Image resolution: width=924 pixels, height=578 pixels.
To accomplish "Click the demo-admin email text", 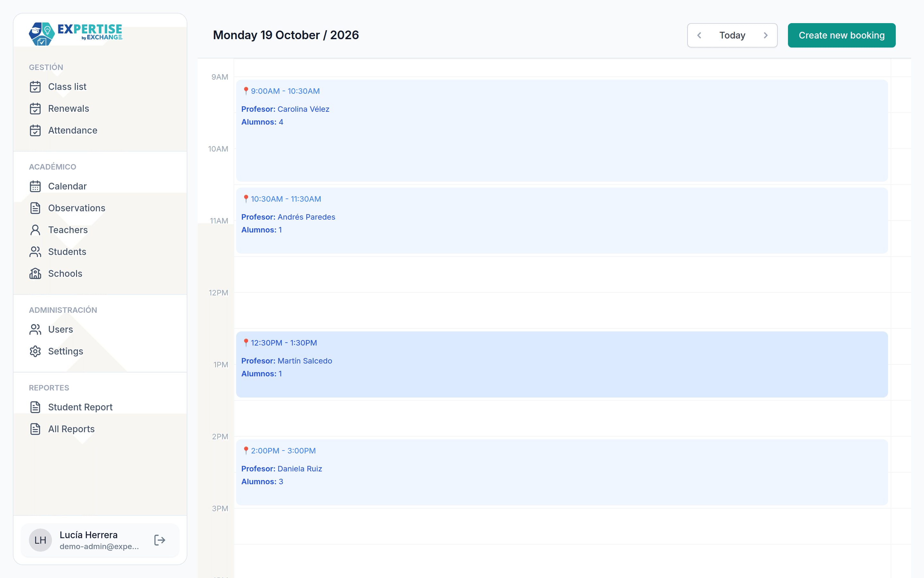I will click(x=99, y=547).
